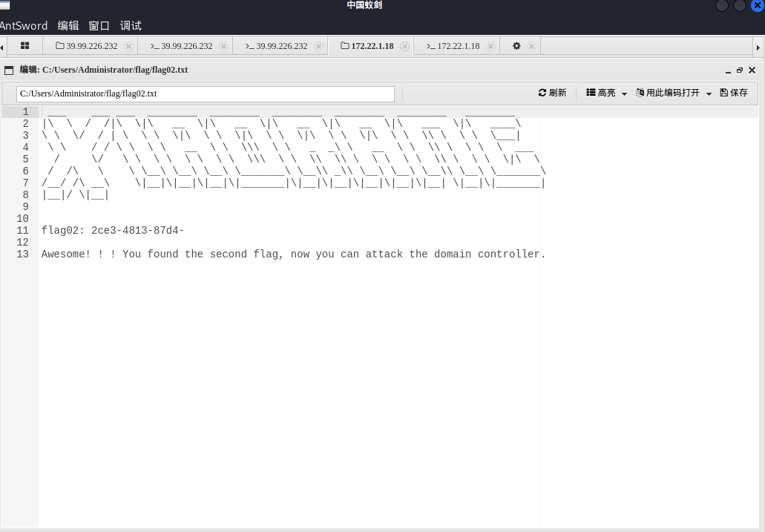Switch to 172.22.1.18 terminal tab

click(453, 46)
